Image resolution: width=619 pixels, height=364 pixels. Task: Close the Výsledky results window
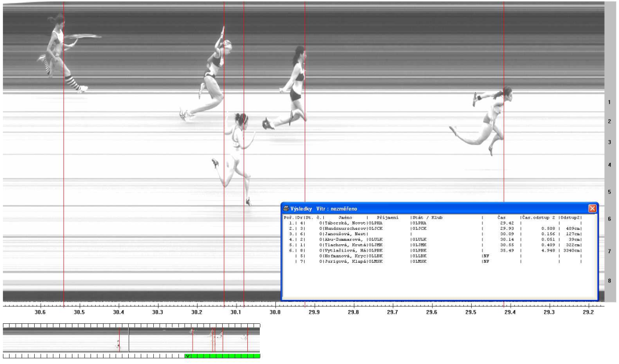coord(592,208)
